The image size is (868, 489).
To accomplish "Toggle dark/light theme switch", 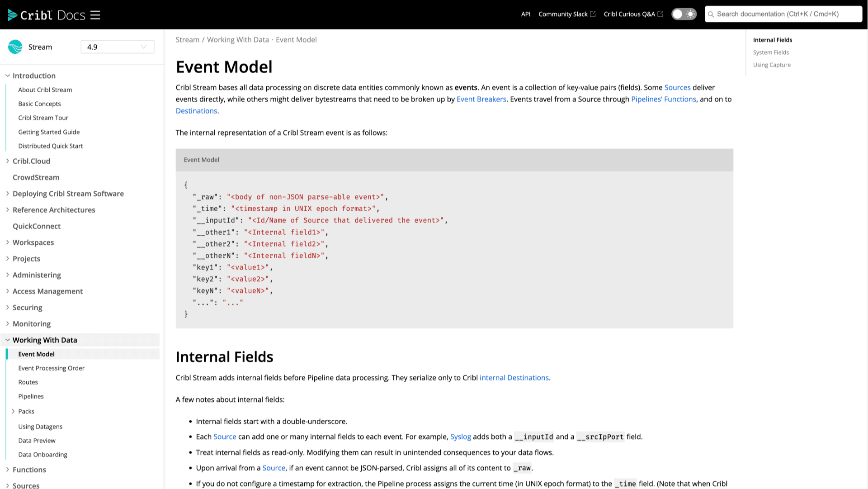I will [684, 14].
